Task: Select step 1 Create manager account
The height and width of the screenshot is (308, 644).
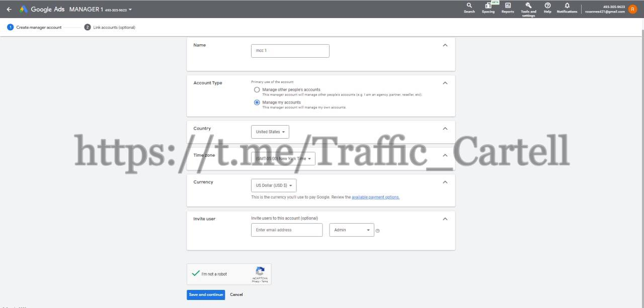Action: (x=34, y=27)
